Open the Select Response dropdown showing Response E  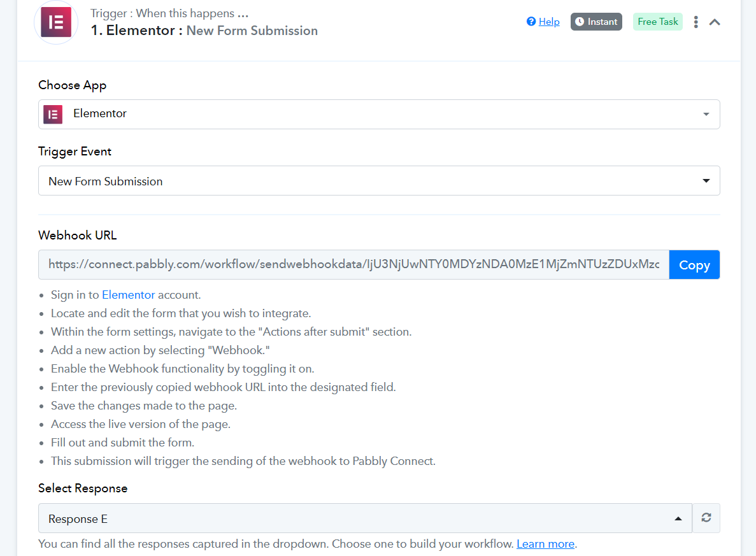[x=365, y=518]
